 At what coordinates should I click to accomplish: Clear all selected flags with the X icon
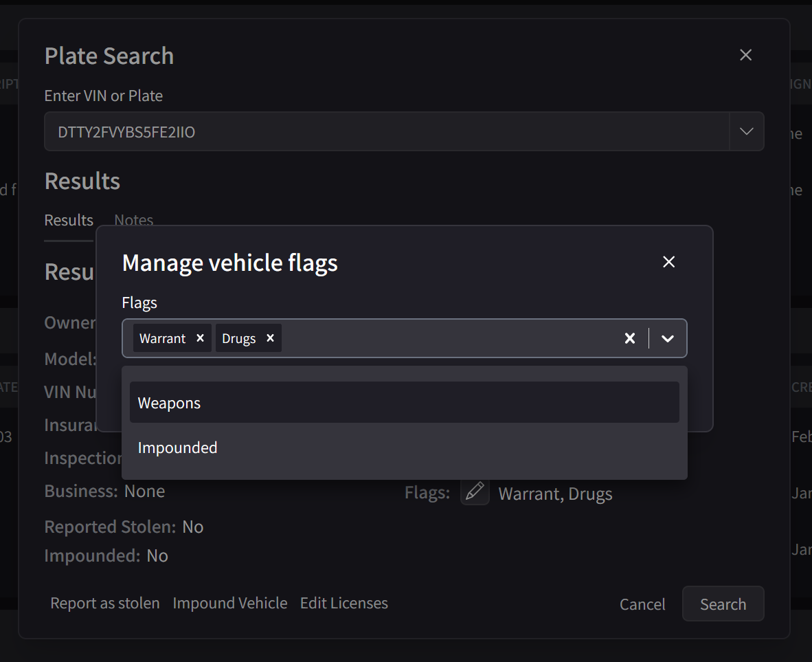pyautogui.click(x=630, y=338)
